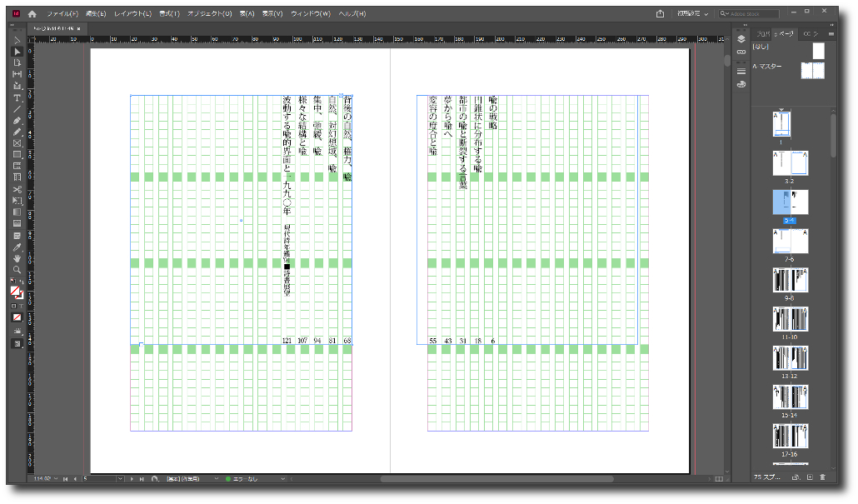The image size is (858, 504).
Task: Switch to the ページ panel tab
Action: click(x=784, y=33)
